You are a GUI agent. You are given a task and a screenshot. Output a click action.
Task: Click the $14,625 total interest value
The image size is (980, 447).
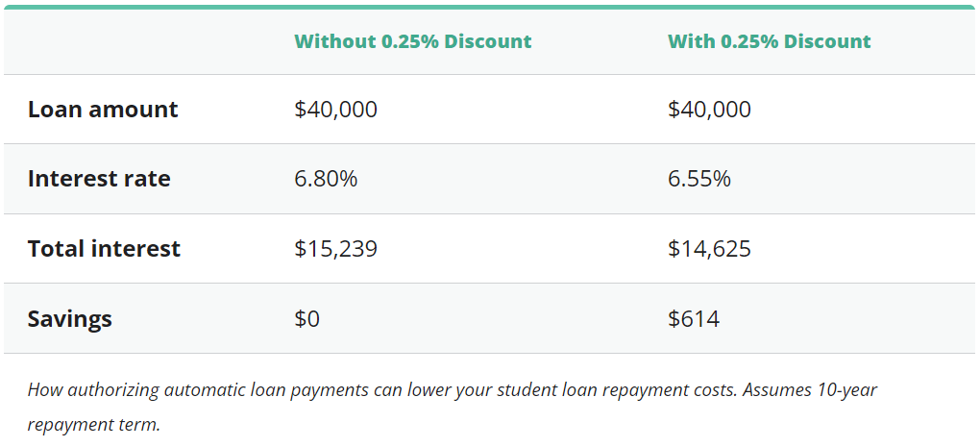point(709,249)
